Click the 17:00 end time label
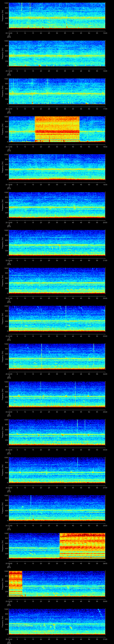114x644 pixels. point(105,109)
